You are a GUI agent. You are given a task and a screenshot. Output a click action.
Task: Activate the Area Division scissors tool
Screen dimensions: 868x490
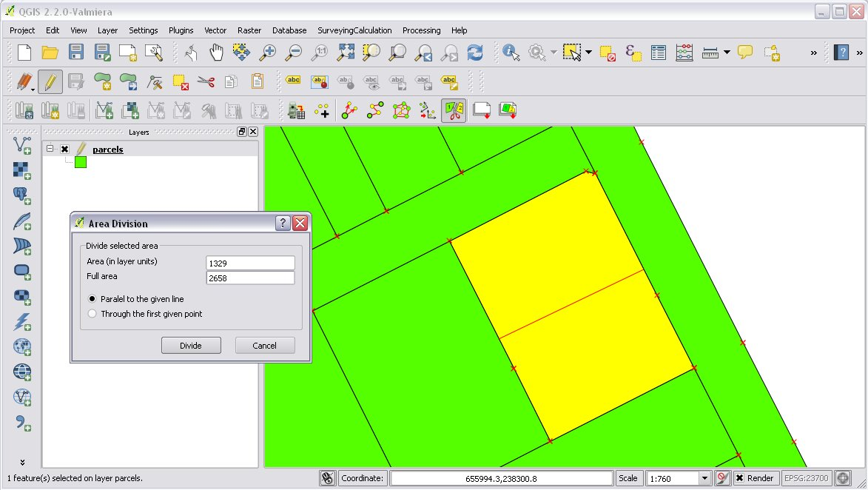tap(453, 110)
